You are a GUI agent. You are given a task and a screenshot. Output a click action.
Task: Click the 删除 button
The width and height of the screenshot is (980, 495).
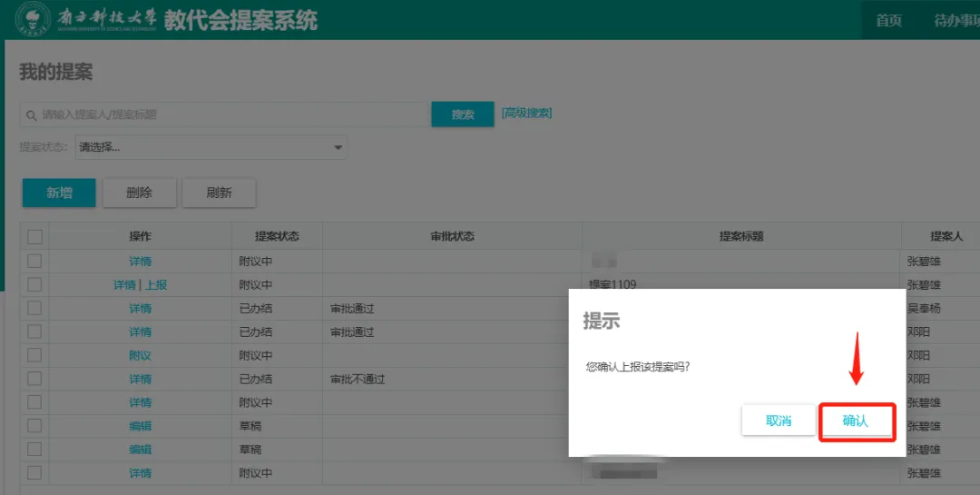coord(139,193)
